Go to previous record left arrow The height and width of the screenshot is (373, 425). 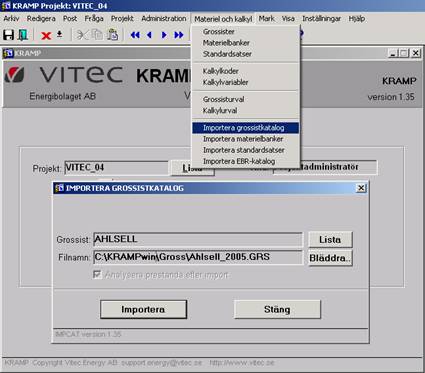coord(149,35)
